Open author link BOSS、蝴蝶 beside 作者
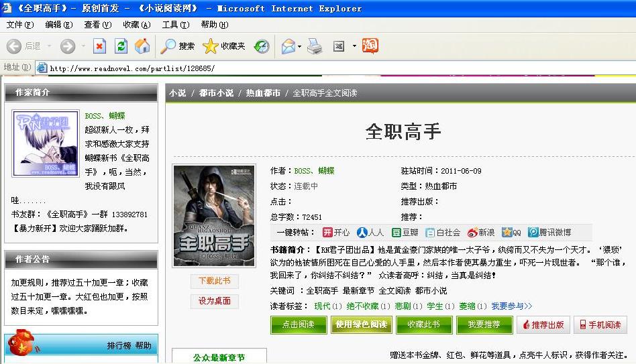636x364 pixels. point(315,171)
